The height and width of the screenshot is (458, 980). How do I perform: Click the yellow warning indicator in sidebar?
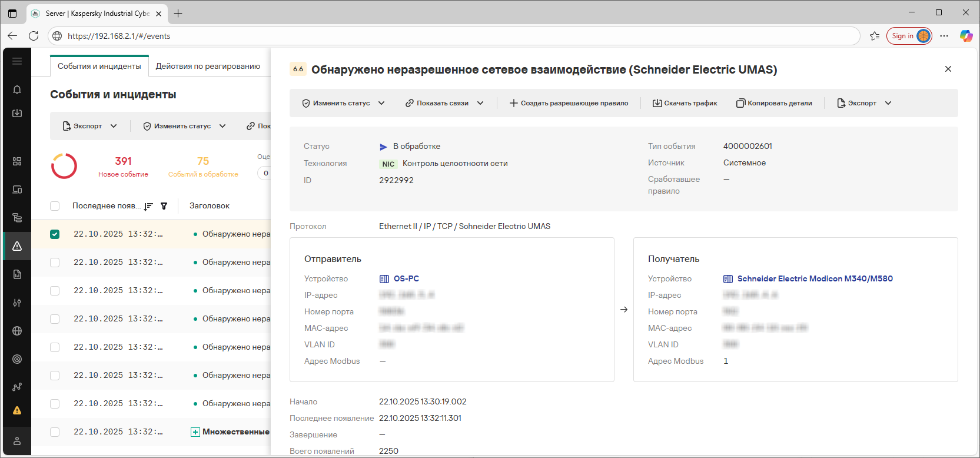tap(17, 410)
